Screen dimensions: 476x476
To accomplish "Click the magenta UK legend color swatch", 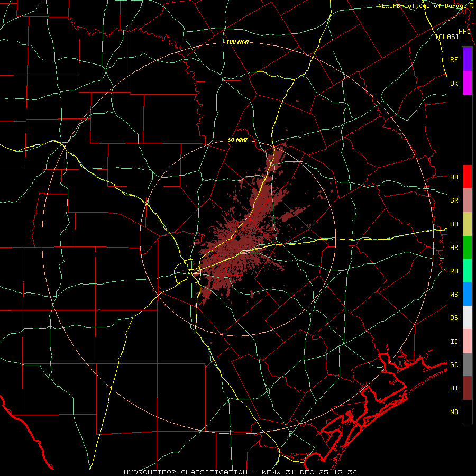I will tap(467, 83).
